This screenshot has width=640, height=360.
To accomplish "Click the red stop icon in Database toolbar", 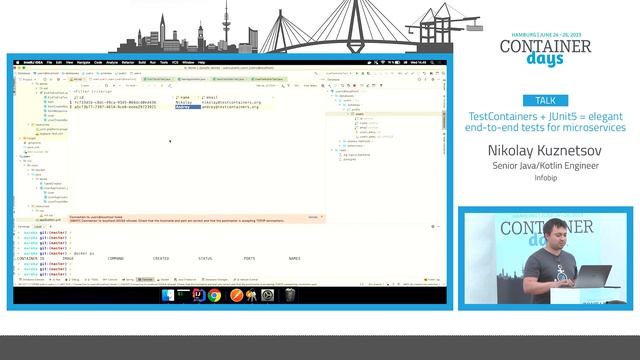I will coord(354,85).
